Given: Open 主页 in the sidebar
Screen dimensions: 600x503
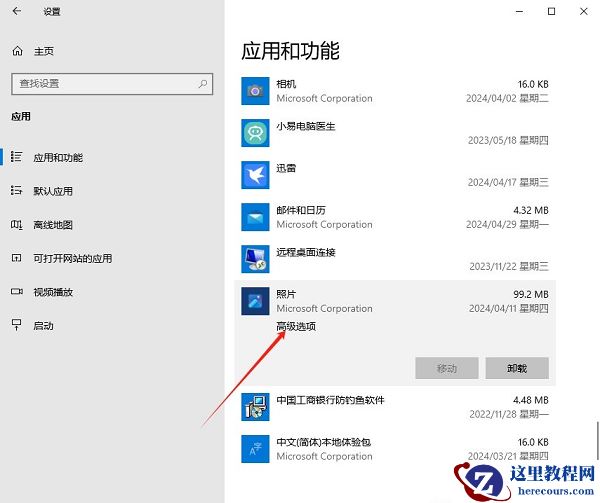Looking at the screenshot, I should point(44,51).
